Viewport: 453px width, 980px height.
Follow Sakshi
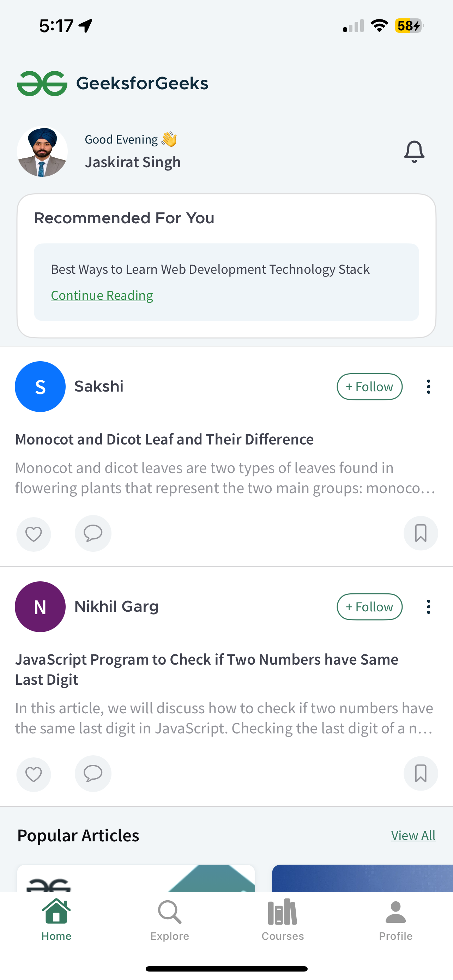point(369,387)
